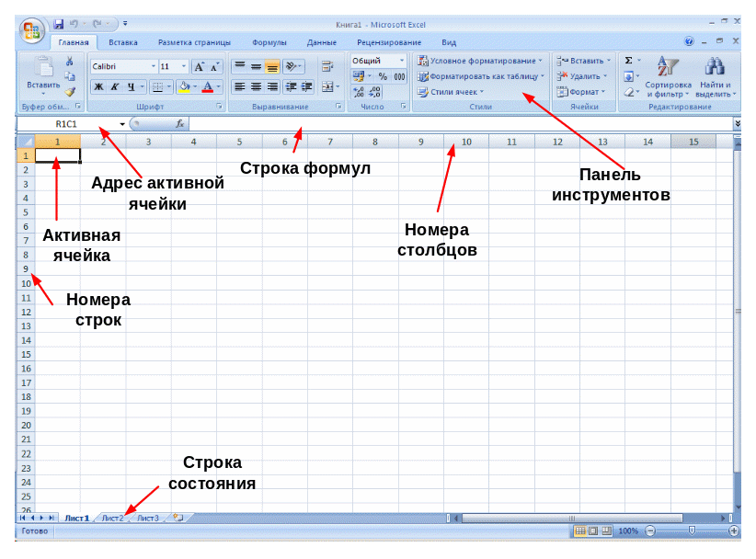The height and width of the screenshot is (559, 756).
Task: Switch to Page Layout view button
Action: 593,531
